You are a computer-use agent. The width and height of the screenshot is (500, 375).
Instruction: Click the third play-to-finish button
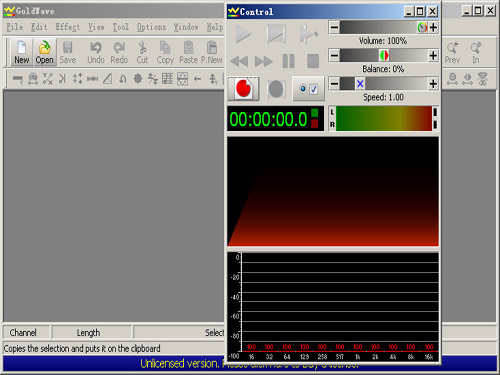309,34
